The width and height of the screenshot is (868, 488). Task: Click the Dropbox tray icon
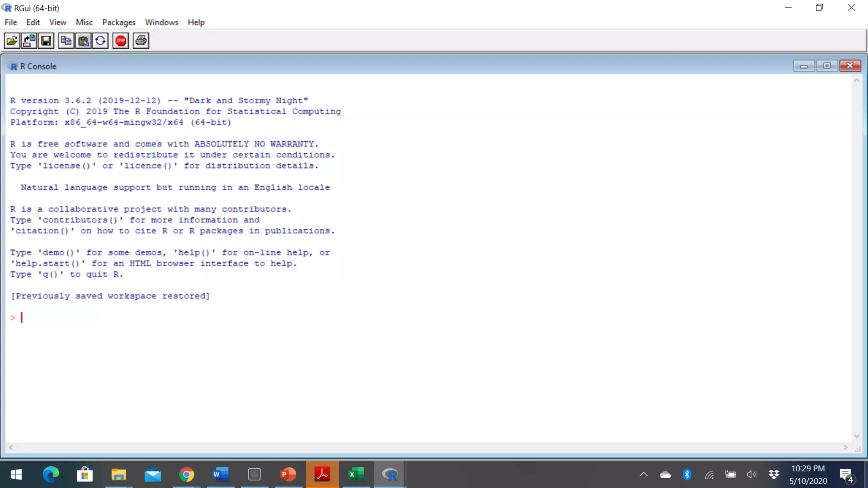[773, 474]
